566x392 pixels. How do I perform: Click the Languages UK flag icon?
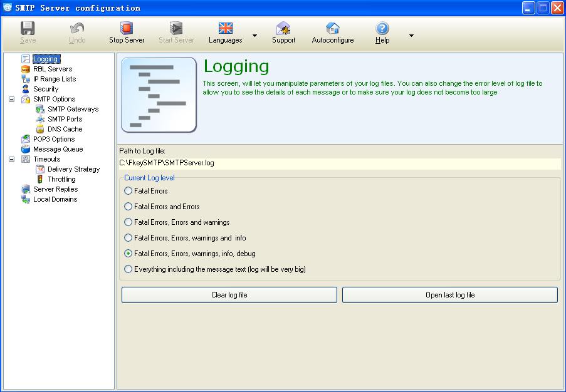point(225,28)
